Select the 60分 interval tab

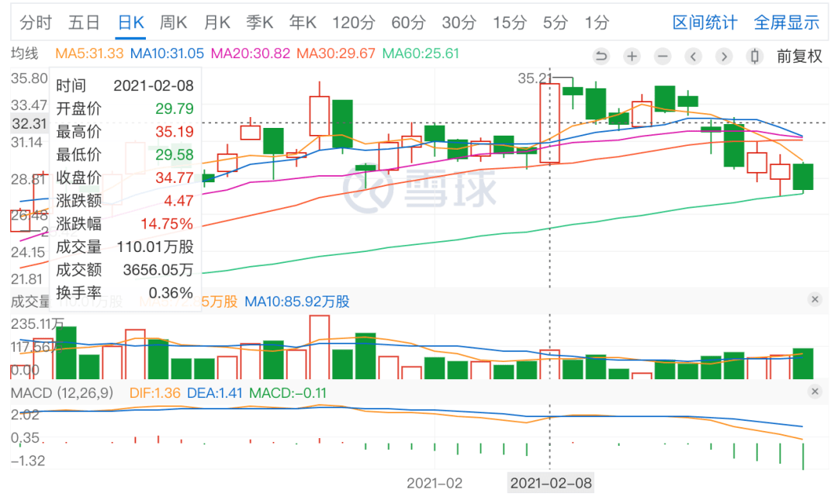(408, 23)
